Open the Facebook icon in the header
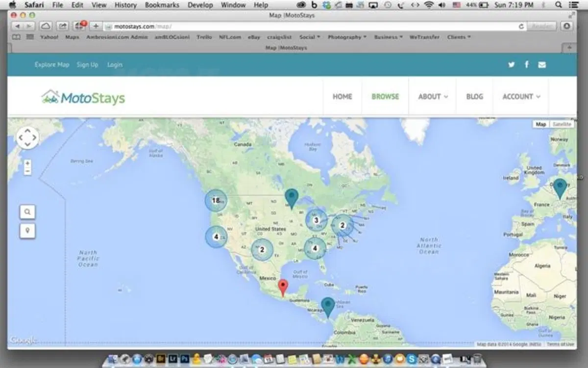Viewport: 588px width, 368px height. click(527, 64)
